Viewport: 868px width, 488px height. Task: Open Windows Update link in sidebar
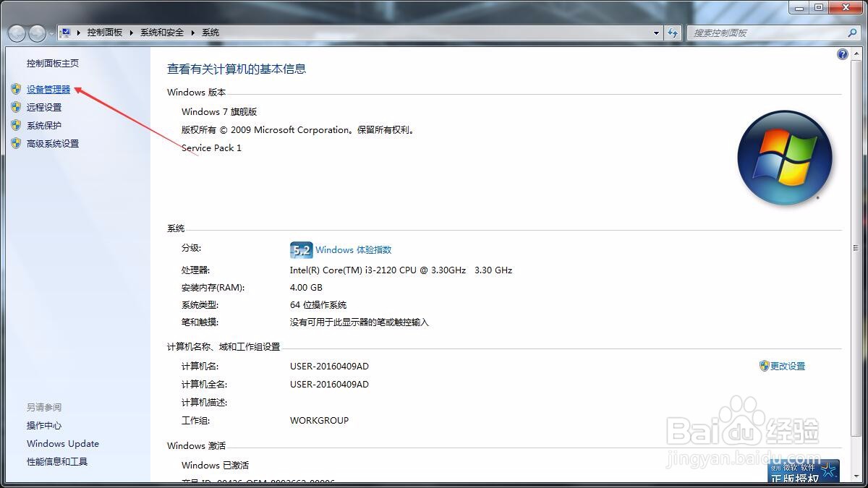point(63,444)
